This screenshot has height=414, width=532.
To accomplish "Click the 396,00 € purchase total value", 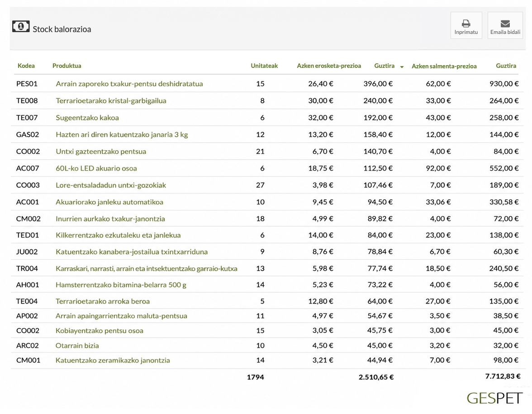I will 378,84.
